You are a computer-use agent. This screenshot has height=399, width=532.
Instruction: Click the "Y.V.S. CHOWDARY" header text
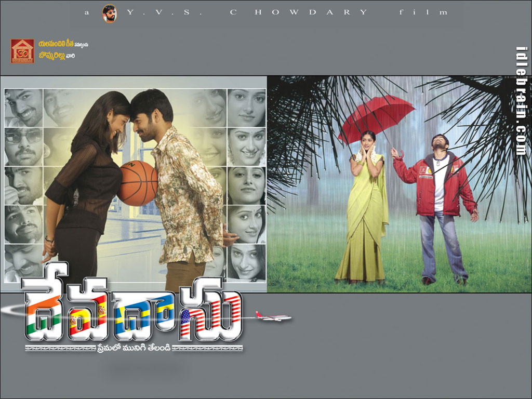(x=247, y=12)
